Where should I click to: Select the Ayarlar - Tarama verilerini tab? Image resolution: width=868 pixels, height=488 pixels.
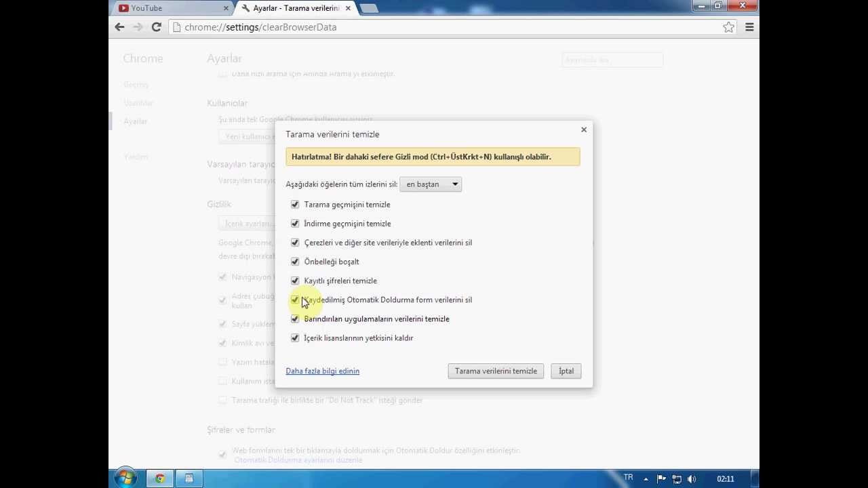tap(296, 8)
